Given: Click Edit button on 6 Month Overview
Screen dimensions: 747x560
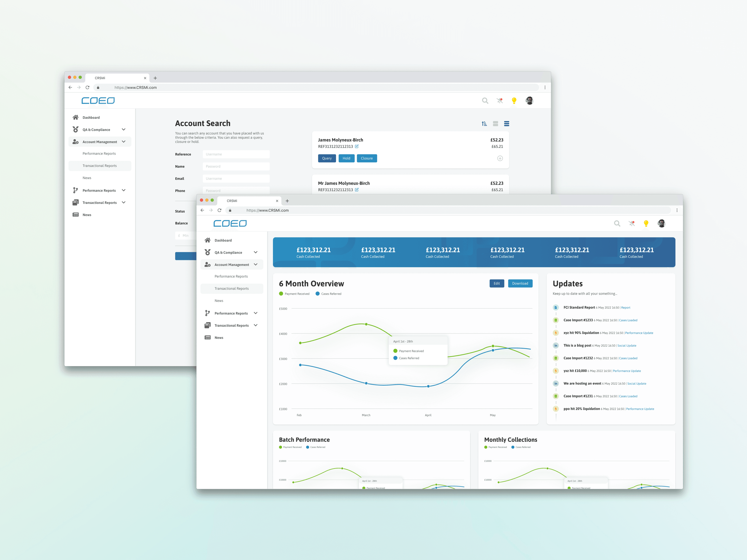Looking at the screenshot, I should pos(497,283).
